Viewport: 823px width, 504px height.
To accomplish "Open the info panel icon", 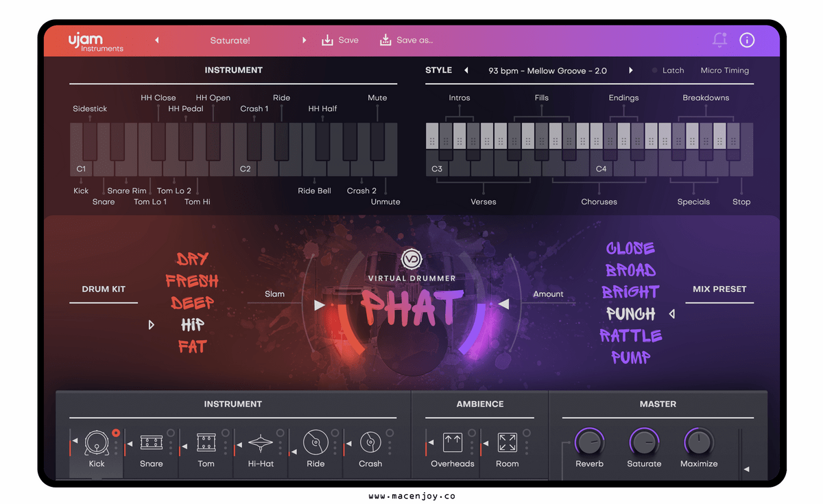I will click(747, 40).
